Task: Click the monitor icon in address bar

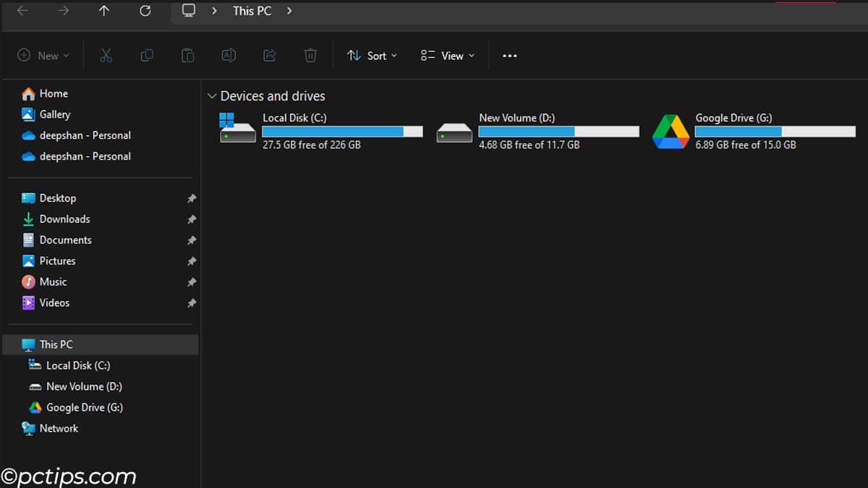Action: [189, 11]
